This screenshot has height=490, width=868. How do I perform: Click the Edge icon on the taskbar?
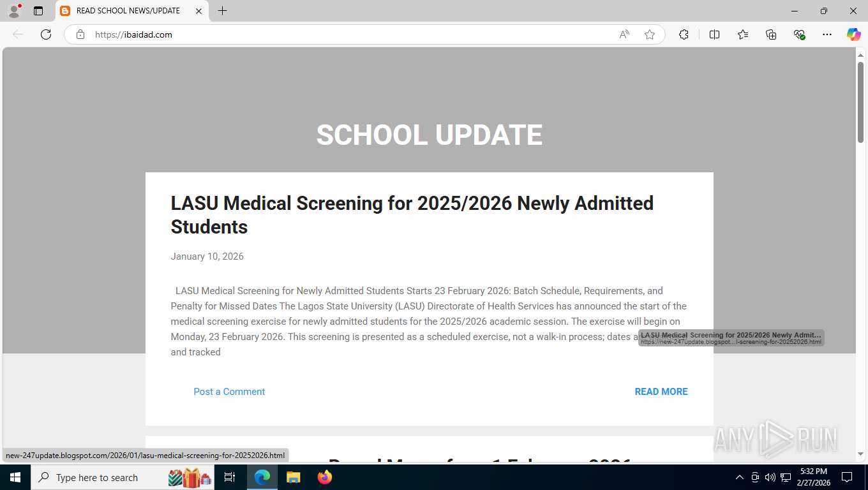[x=262, y=477]
